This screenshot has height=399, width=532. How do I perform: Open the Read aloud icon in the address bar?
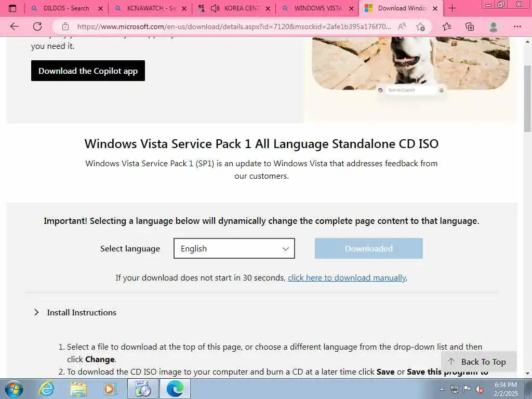point(402,26)
